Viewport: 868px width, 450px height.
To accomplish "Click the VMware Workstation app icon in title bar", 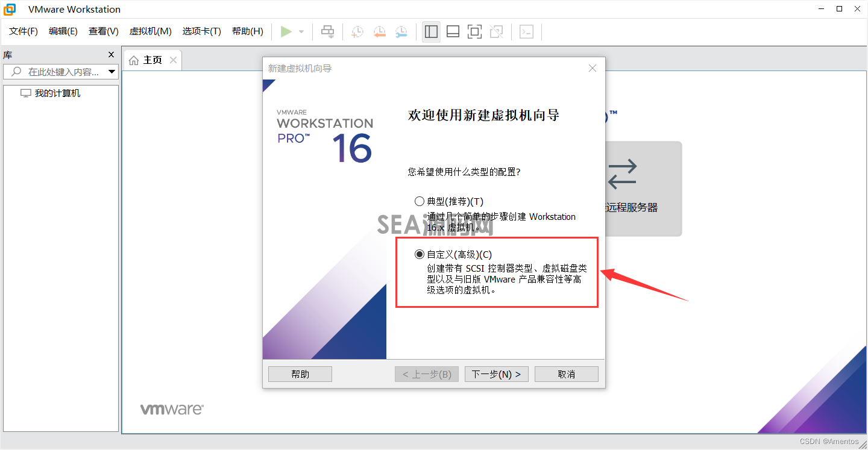I will [x=10, y=9].
